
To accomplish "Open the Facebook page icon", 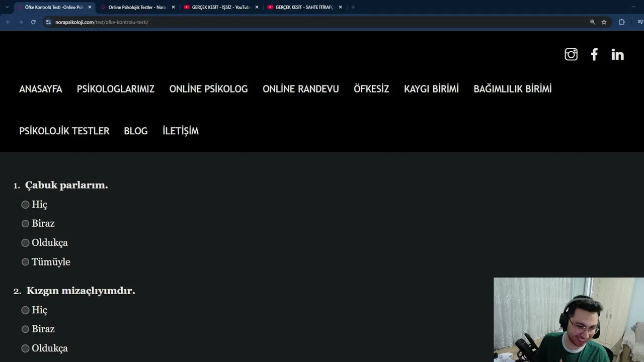I will point(594,54).
